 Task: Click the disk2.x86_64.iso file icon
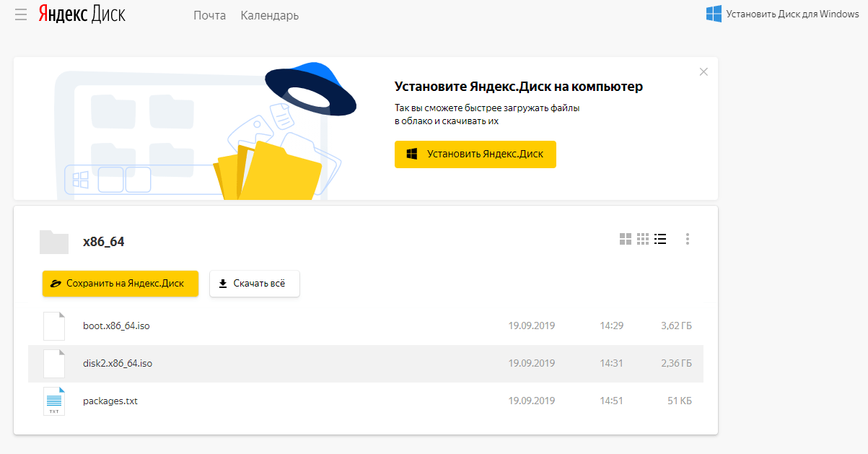click(x=54, y=364)
